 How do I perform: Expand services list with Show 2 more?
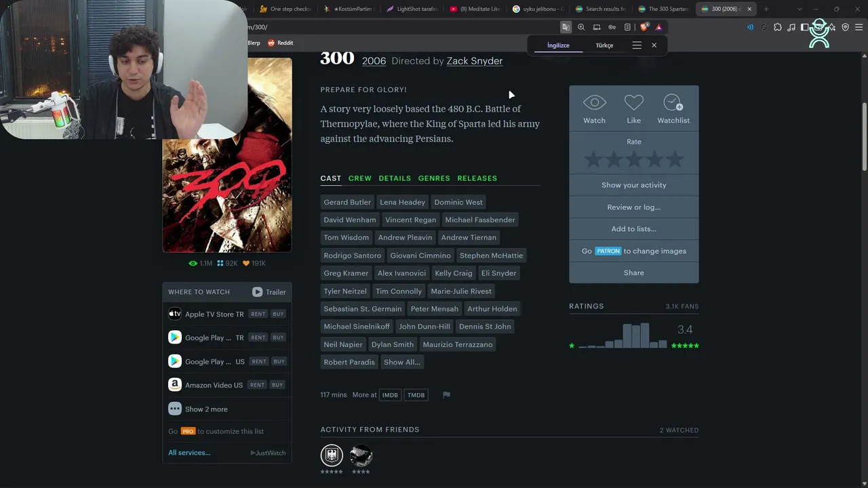pyautogui.click(x=206, y=409)
